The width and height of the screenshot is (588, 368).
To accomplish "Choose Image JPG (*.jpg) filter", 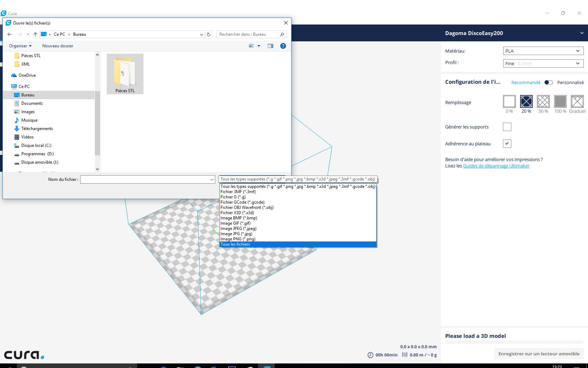I will coord(298,234).
